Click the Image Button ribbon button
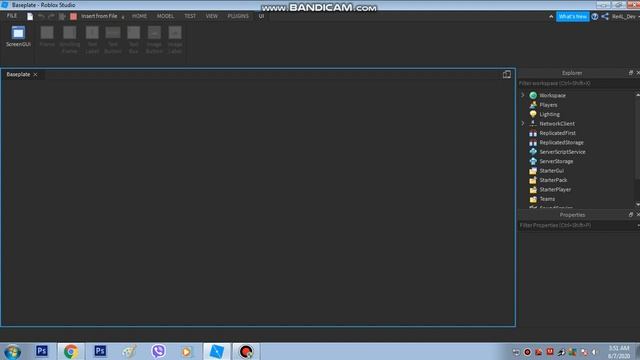 tap(154, 40)
